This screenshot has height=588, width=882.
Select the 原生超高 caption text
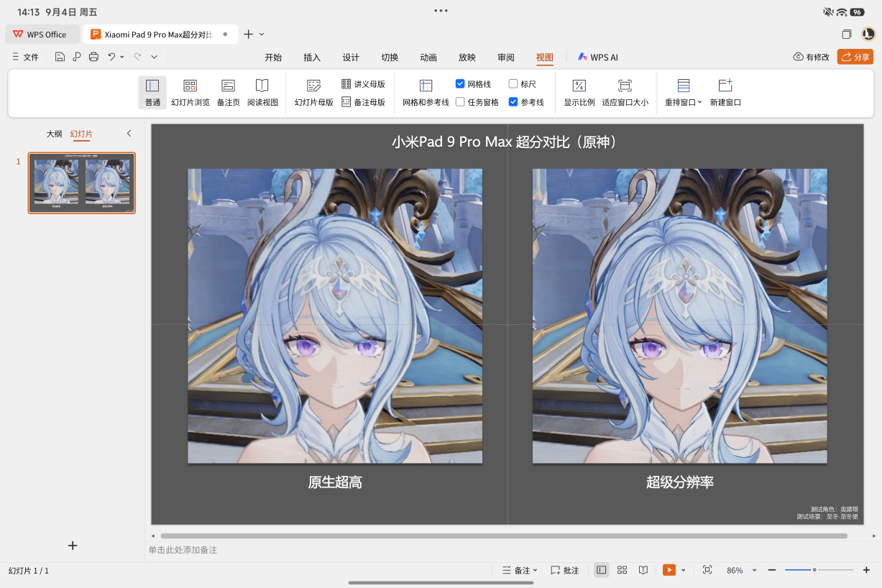pos(335,482)
